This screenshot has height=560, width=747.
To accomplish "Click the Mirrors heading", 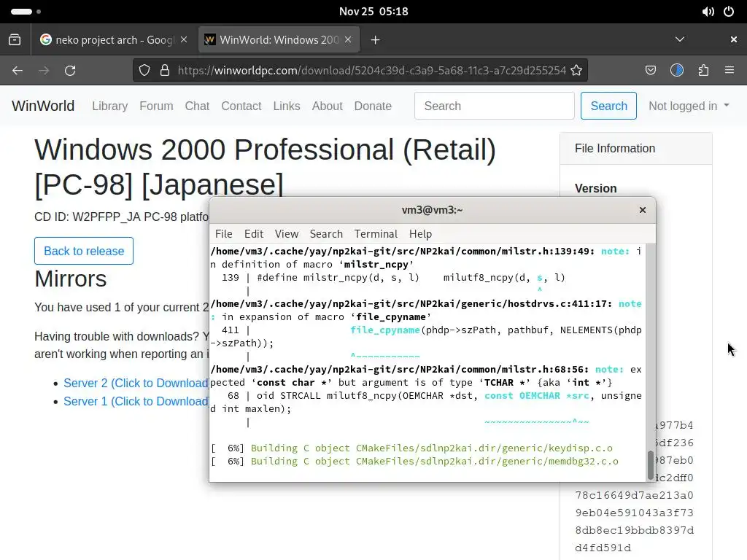I will pyautogui.click(x=71, y=279).
